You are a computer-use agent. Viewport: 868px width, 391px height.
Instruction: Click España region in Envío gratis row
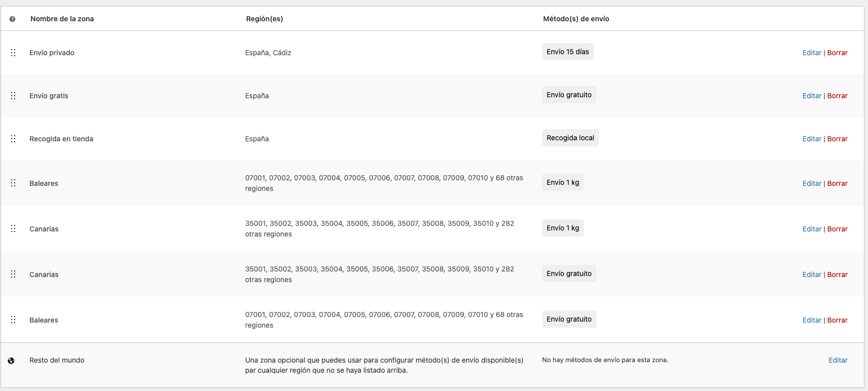(x=257, y=96)
